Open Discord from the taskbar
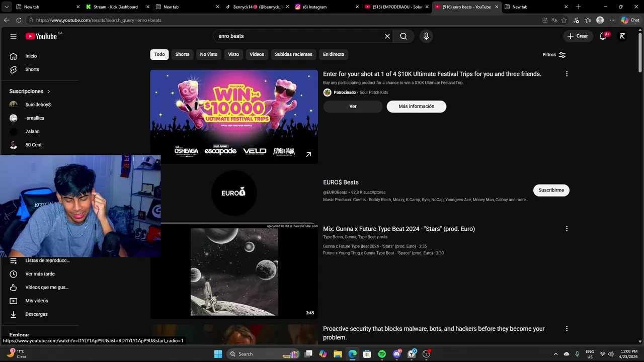Image resolution: width=644 pixels, height=362 pixels. click(397, 354)
